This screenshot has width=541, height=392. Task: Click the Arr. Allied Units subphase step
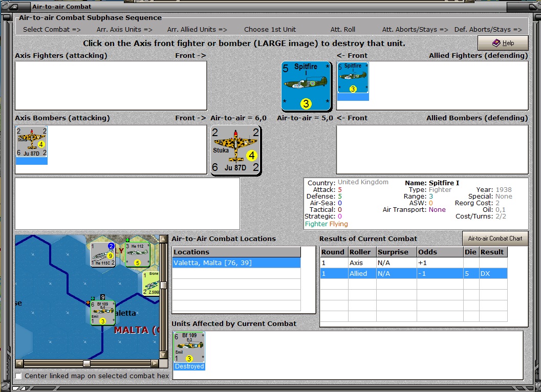[197, 30]
